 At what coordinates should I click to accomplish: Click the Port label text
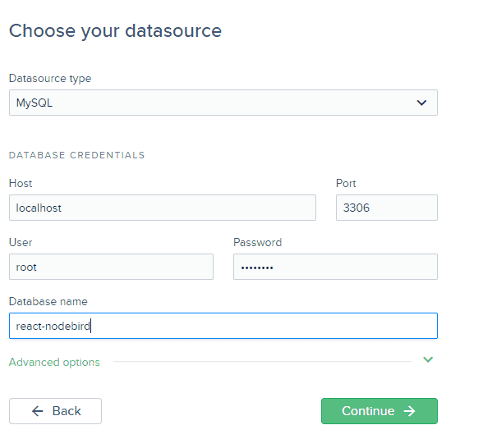click(346, 184)
